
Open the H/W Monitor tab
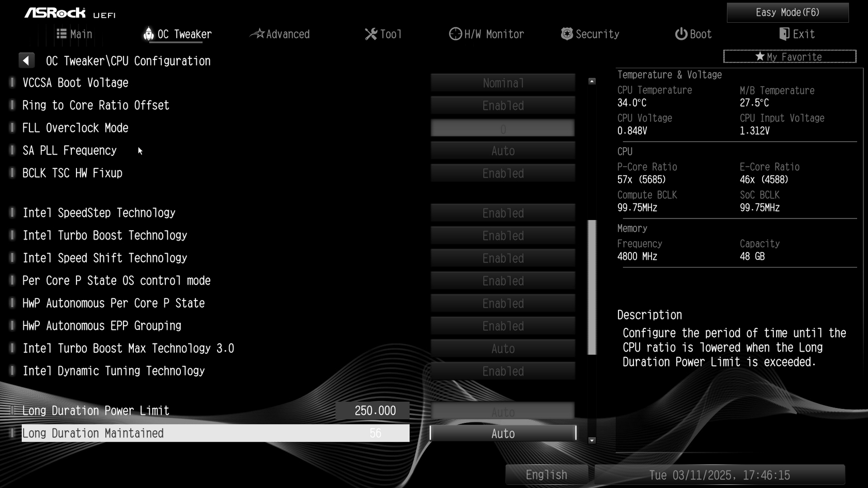[486, 34]
